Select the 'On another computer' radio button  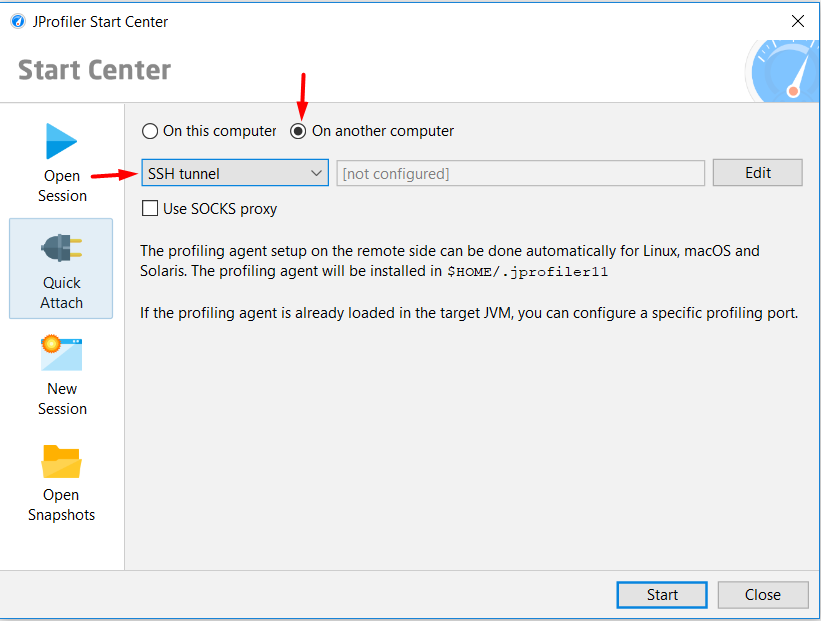pyautogui.click(x=298, y=131)
